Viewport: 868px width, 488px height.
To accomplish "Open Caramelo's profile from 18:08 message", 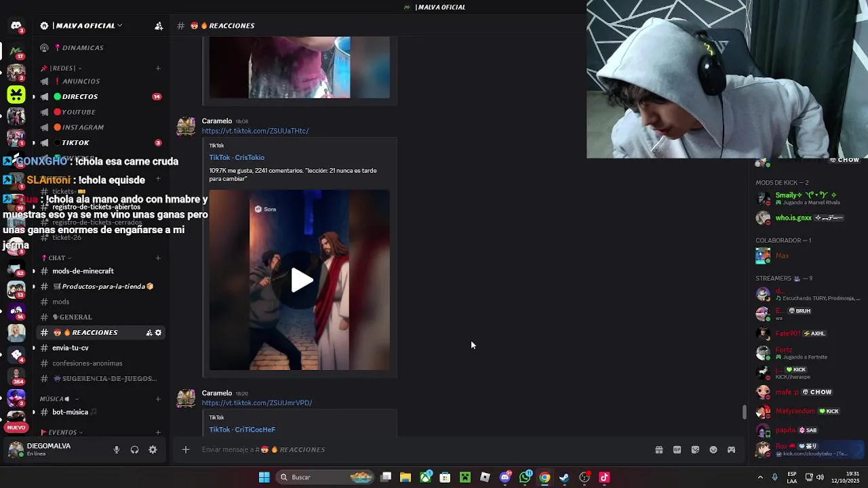I will pyautogui.click(x=216, y=121).
